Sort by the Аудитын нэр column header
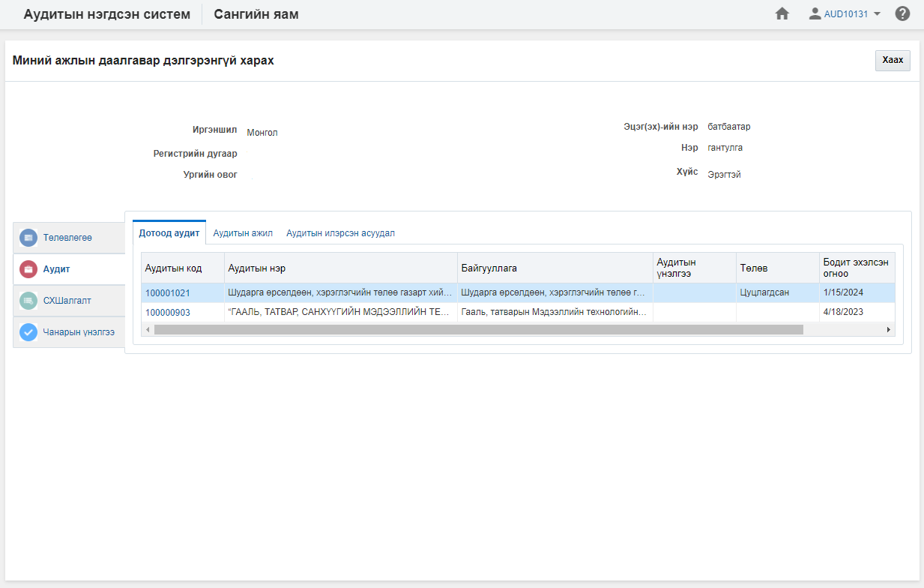This screenshot has width=924, height=588. 341,268
